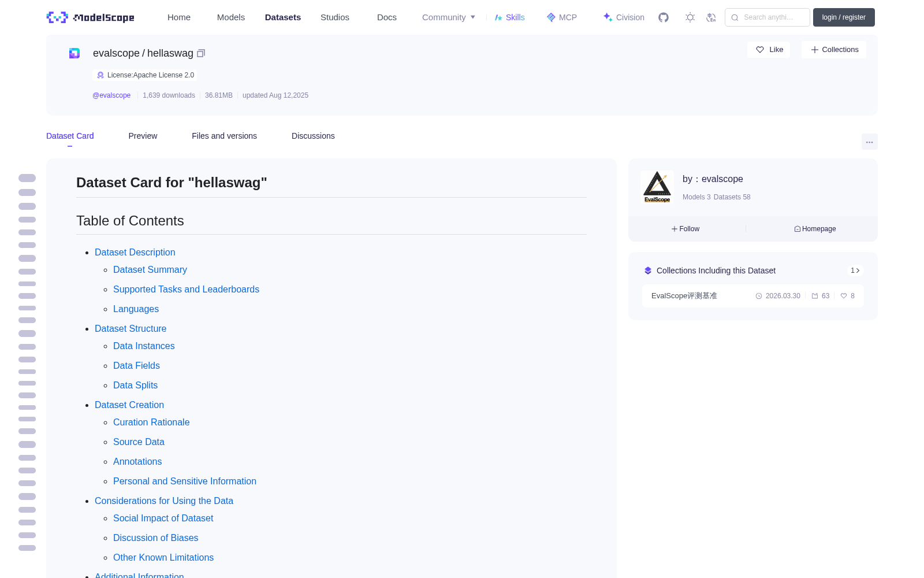924x578 pixels.
Task: Jump to Dataset Creation section
Action: (129, 405)
